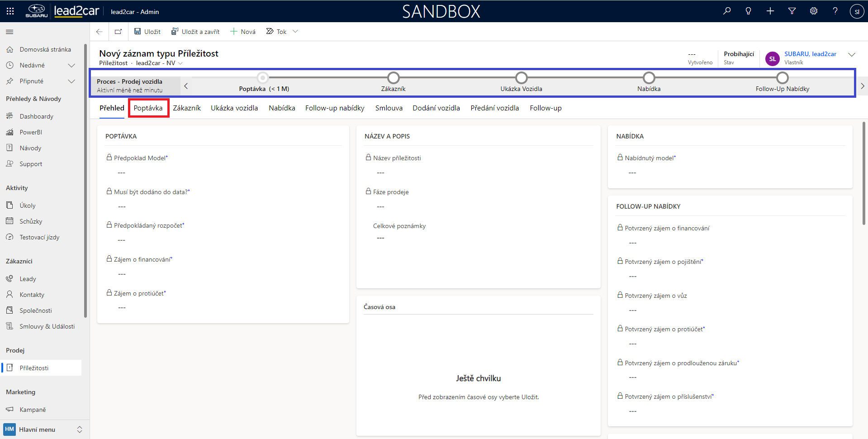Open the Tok dropdown arrow
868x439 pixels.
tap(295, 32)
